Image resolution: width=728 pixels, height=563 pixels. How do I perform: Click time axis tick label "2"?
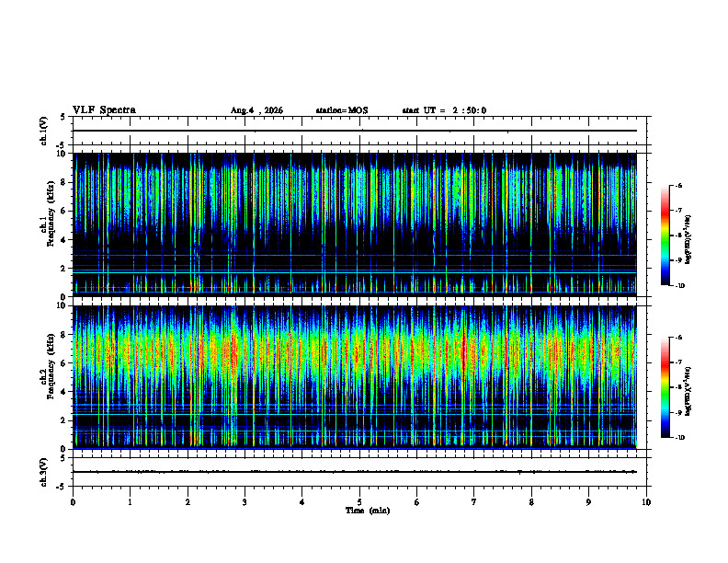(x=188, y=502)
